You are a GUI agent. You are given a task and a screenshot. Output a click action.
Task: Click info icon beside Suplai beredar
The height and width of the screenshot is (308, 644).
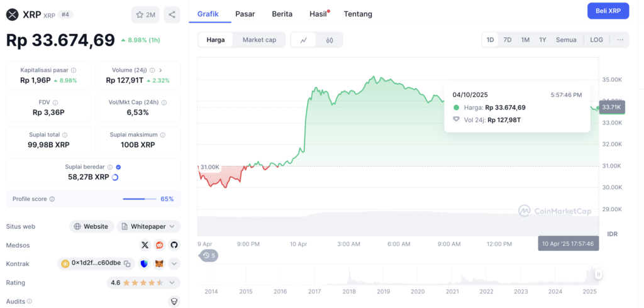tap(110, 167)
